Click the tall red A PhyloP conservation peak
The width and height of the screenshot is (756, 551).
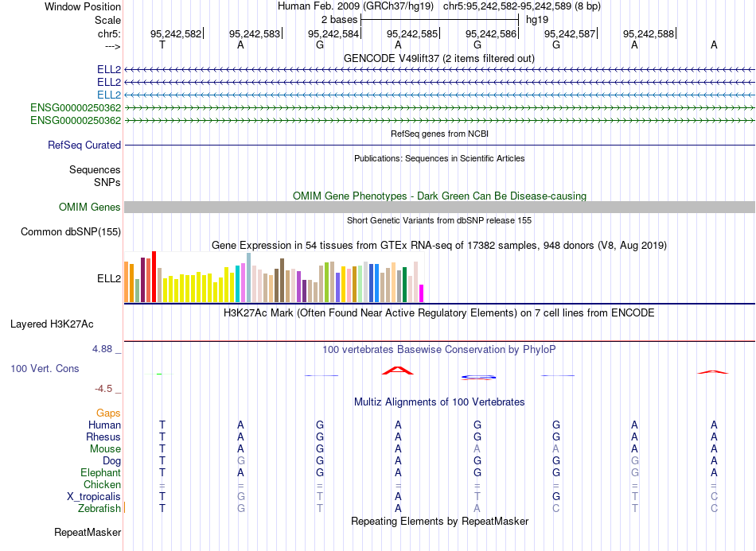coord(398,371)
